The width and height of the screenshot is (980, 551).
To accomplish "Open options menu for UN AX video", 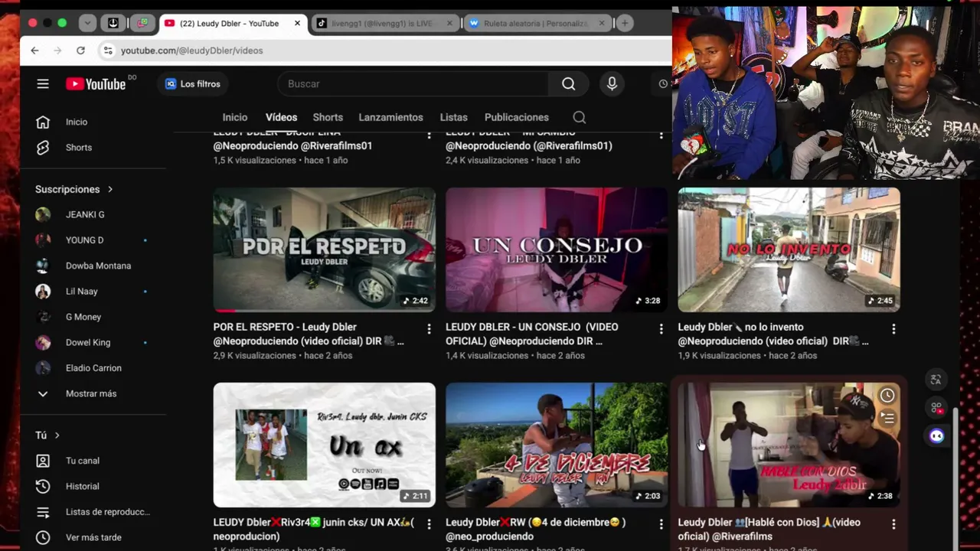I will click(x=429, y=524).
